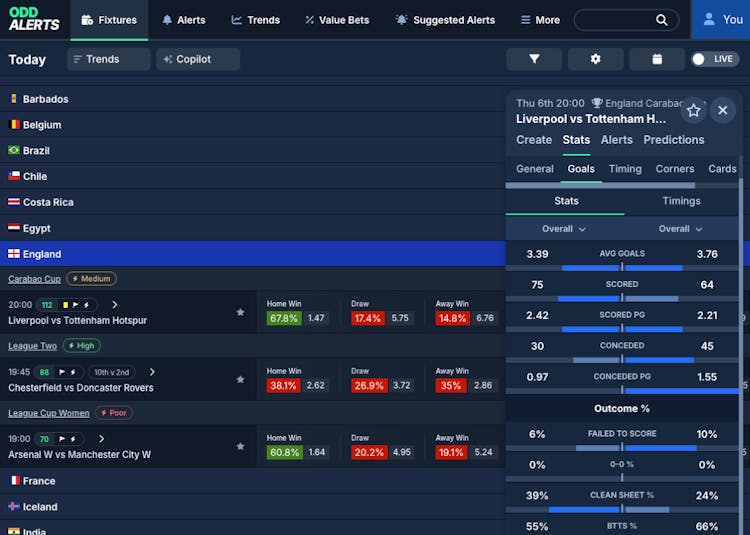Switch to the Cards stats tab

pyautogui.click(x=722, y=169)
